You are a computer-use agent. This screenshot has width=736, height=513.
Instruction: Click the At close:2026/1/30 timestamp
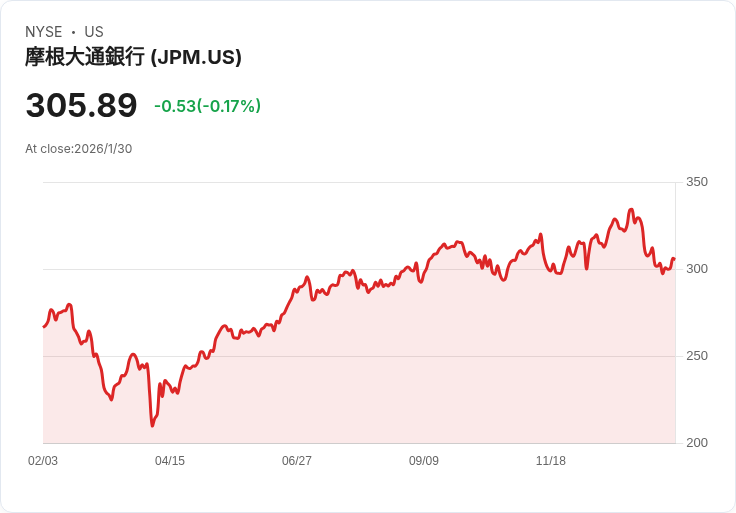(x=78, y=149)
